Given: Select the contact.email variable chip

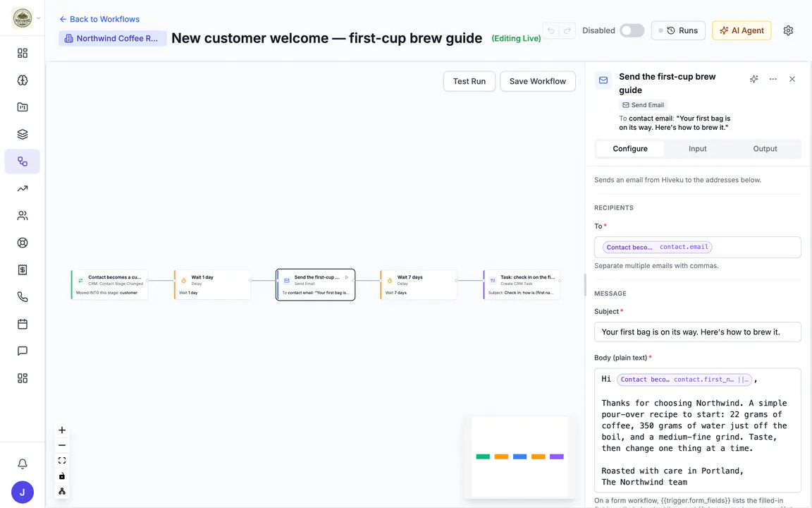Looking at the screenshot, I should click(x=657, y=247).
